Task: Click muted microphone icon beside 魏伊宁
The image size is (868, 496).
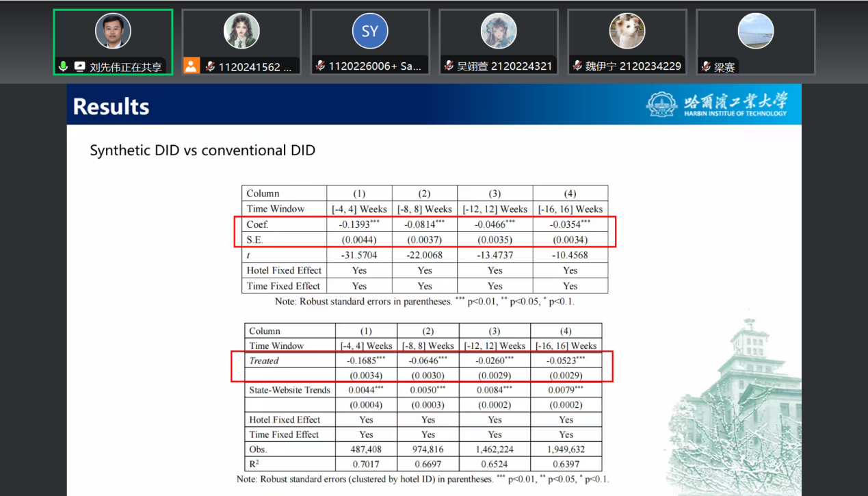Action: click(x=577, y=66)
